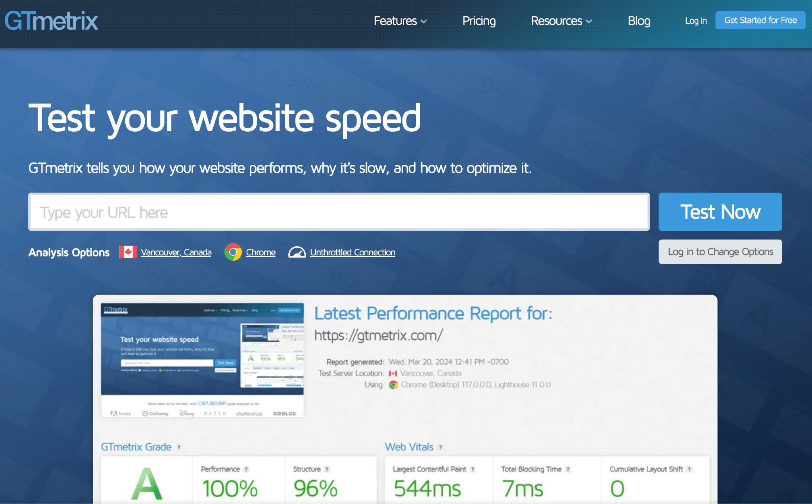Expand the Resources dropdown menu
This screenshot has width=812, height=504.
[x=561, y=21]
